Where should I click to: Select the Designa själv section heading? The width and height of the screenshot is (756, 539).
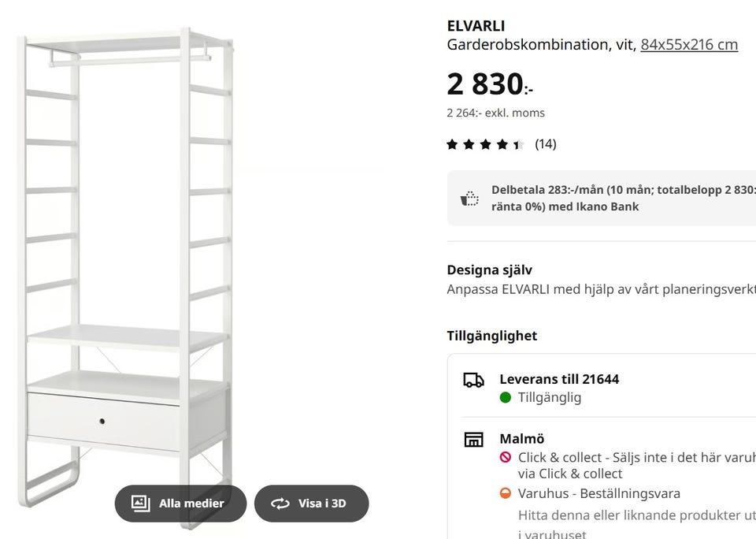click(489, 269)
